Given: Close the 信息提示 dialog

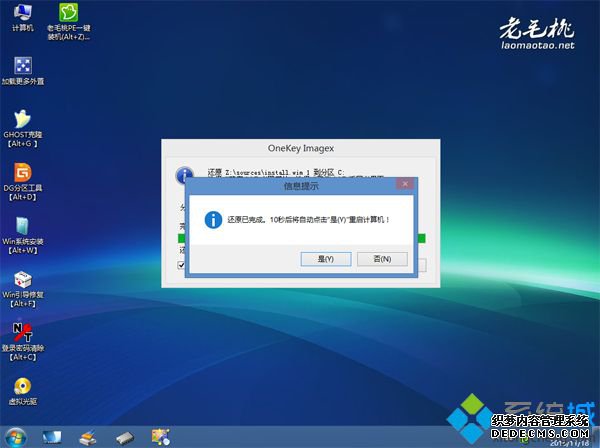Looking at the screenshot, I should [x=405, y=184].
